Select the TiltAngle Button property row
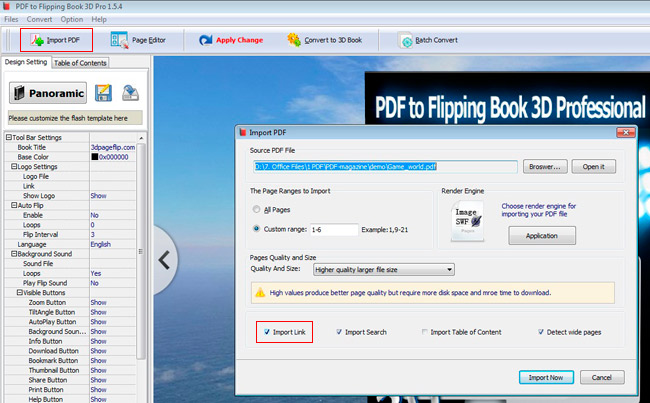 click(x=70, y=312)
